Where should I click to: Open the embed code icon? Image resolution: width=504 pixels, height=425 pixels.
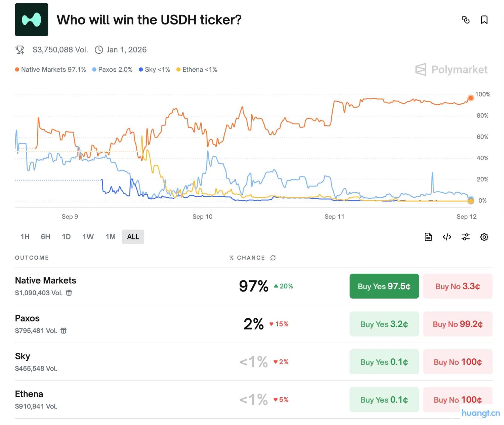click(447, 237)
